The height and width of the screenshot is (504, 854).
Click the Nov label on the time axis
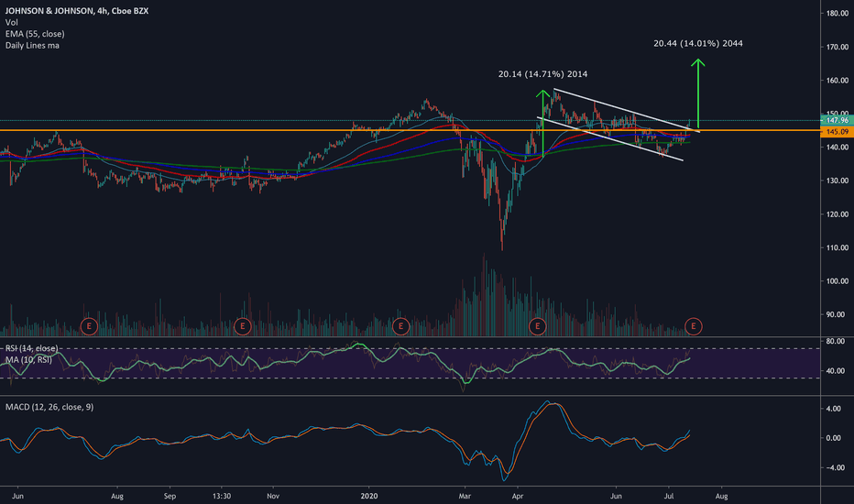273,496
